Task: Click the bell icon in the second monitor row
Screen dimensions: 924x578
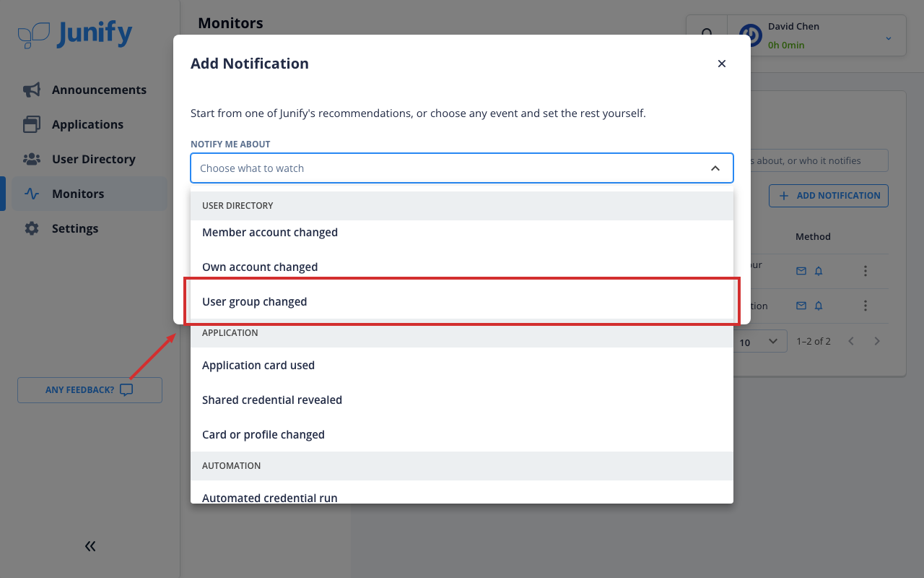Action: pos(819,306)
